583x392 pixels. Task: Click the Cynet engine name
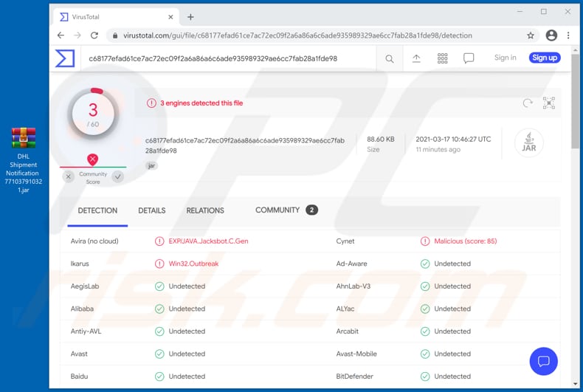[345, 241]
